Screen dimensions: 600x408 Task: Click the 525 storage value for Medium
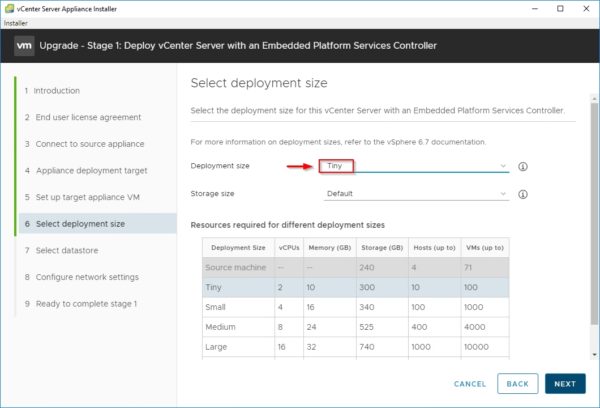[367, 327]
